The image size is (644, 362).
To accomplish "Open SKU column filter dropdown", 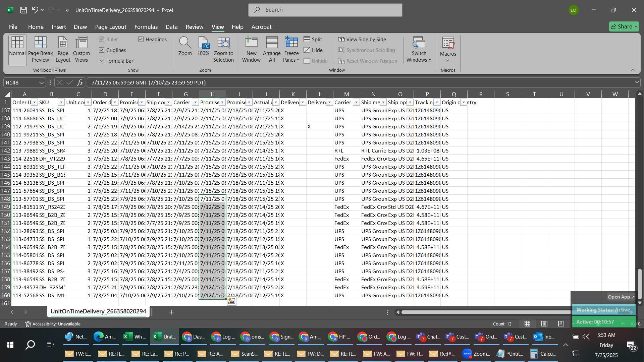I will click(x=61, y=102).
